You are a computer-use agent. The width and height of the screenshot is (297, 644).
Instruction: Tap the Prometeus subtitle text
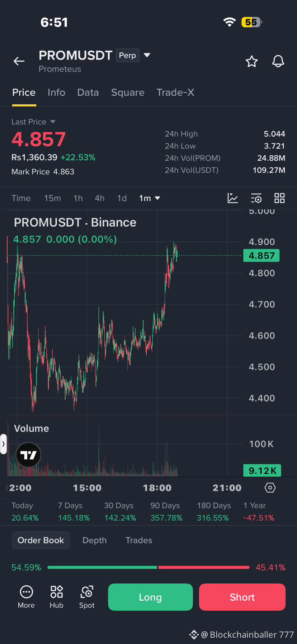tap(60, 69)
